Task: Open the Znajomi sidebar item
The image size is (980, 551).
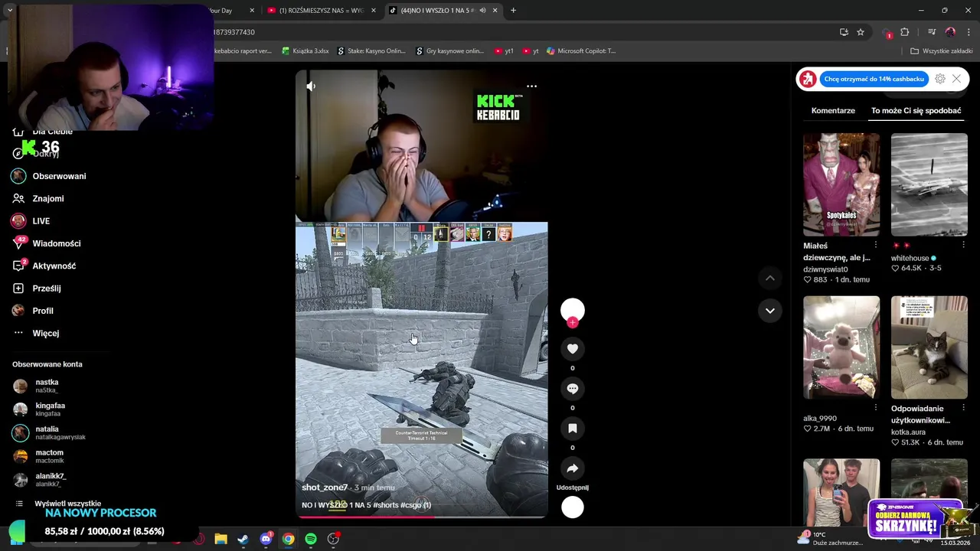Action: (38, 198)
